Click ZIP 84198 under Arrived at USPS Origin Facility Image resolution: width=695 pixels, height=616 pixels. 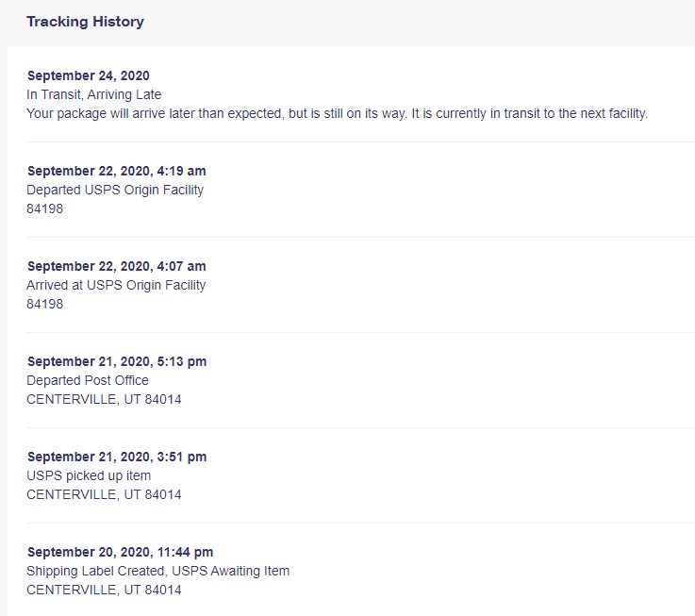coord(45,304)
